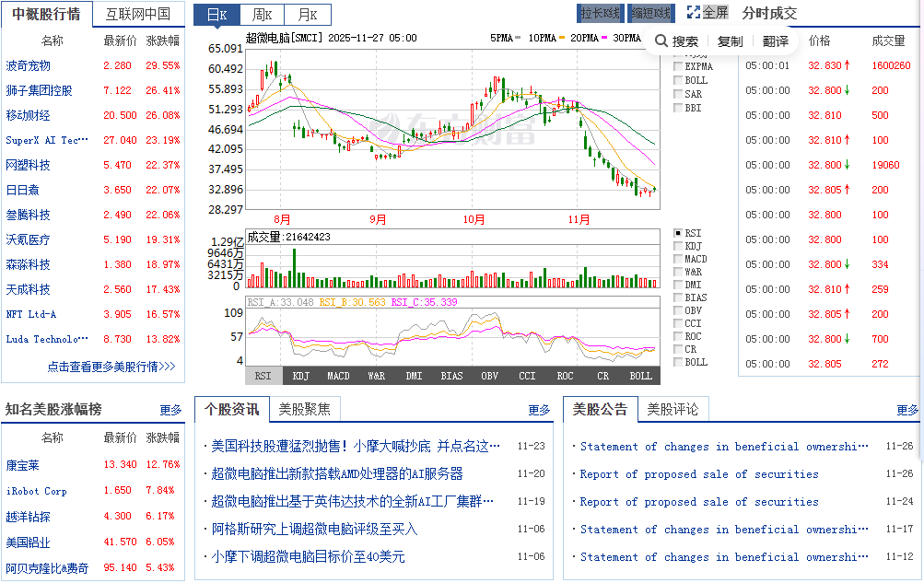
Task: Check the MACD checkbox in the indicator list
Action: pos(678,259)
